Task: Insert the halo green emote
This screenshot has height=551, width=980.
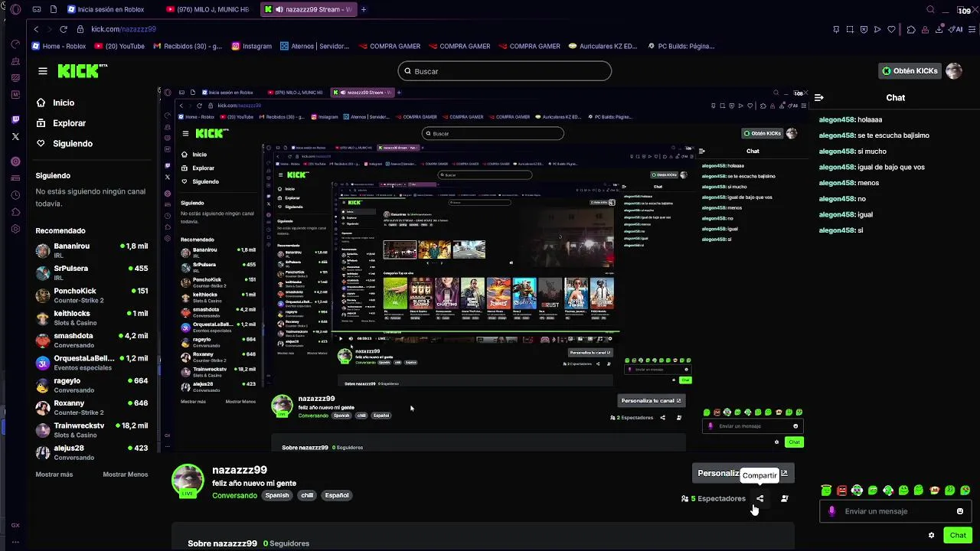Action: point(826,490)
